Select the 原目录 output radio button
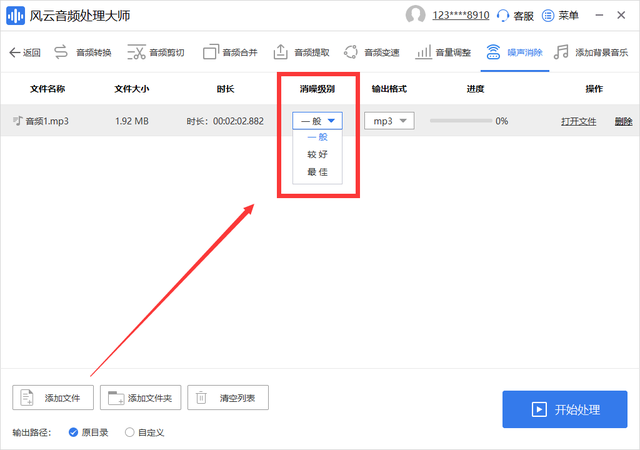 pyautogui.click(x=73, y=432)
